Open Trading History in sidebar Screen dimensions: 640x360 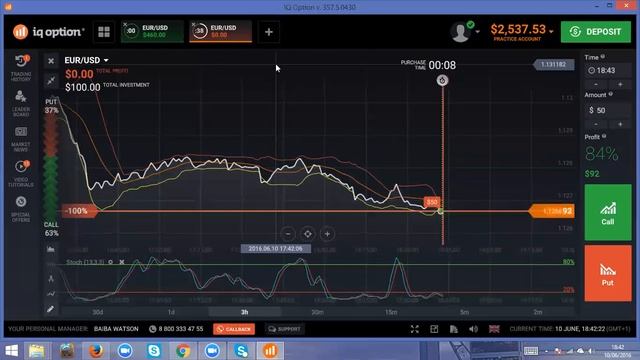click(x=21, y=67)
